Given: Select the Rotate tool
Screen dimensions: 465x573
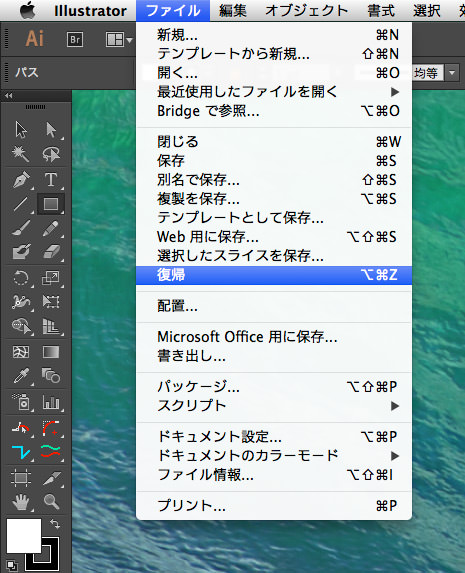Looking at the screenshot, I should point(21,278).
